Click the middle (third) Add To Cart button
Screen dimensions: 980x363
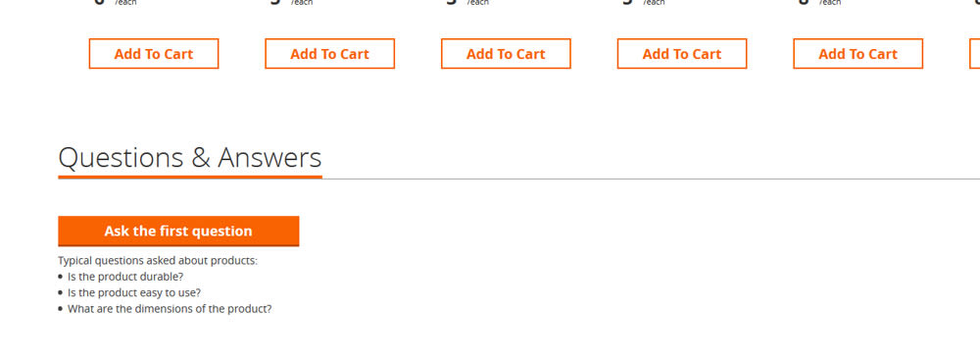point(507,54)
